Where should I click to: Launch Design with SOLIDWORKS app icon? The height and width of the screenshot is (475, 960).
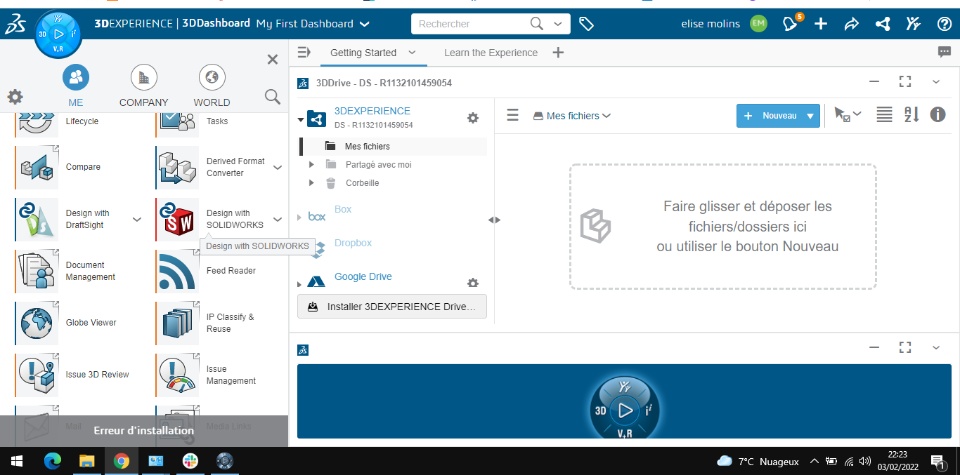pos(178,219)
